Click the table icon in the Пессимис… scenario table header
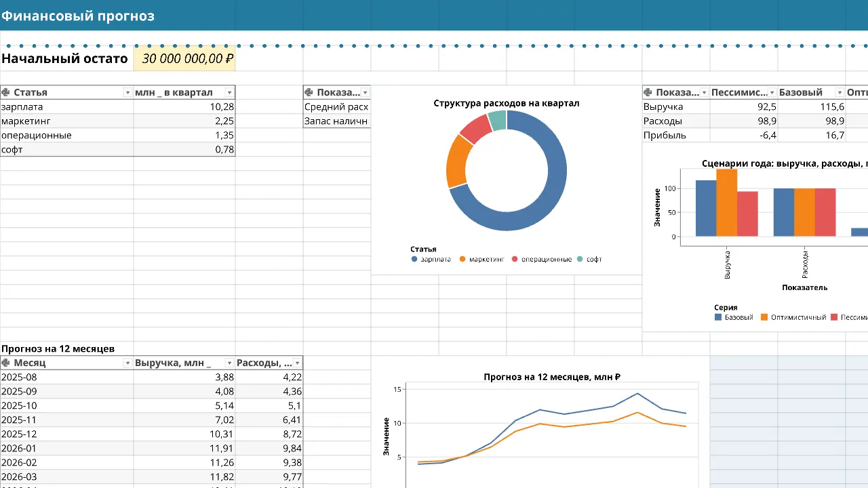Screen dimensions: 868x488 click(x=649, y=92)
